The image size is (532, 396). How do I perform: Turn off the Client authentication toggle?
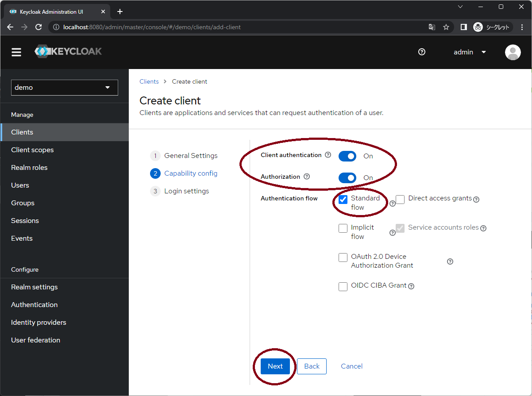(x=347, y=156)
